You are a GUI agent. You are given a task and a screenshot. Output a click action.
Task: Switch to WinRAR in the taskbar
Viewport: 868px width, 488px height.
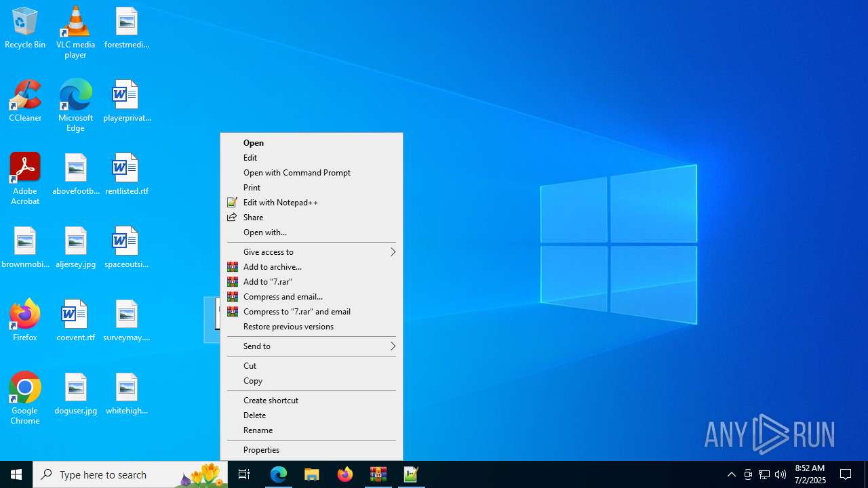tap(378, 474)
